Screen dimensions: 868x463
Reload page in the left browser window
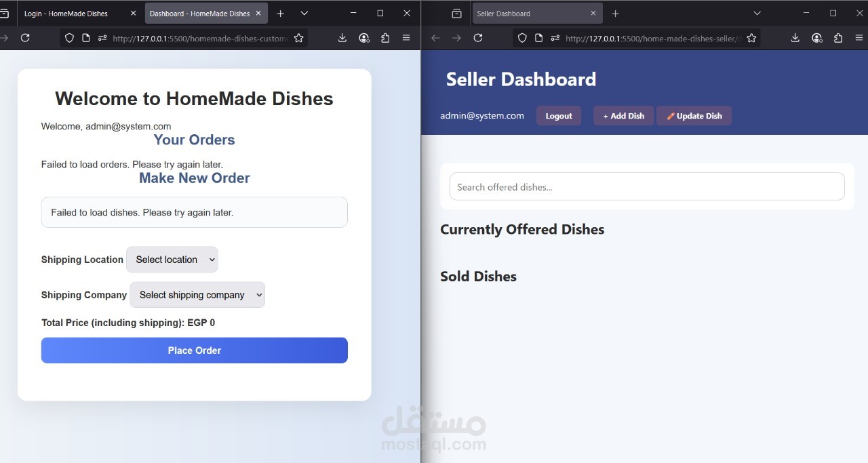coord(25,38)
